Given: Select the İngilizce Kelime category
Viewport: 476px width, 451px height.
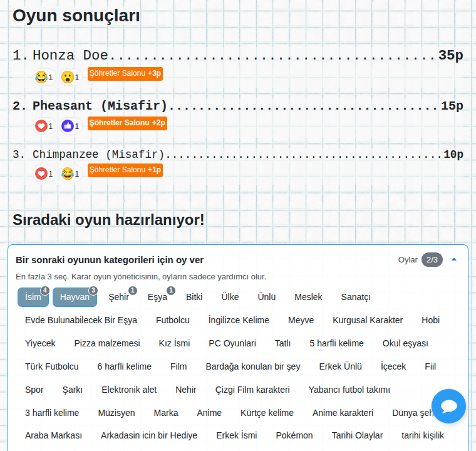Looking at the screenshot, I should pyautogui.click(x=239, y=320).
